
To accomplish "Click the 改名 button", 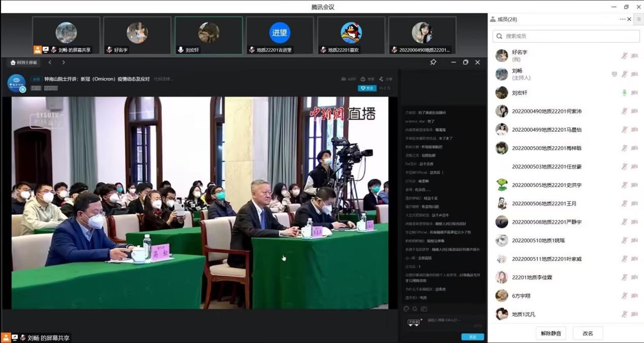I will coord(588,333).
